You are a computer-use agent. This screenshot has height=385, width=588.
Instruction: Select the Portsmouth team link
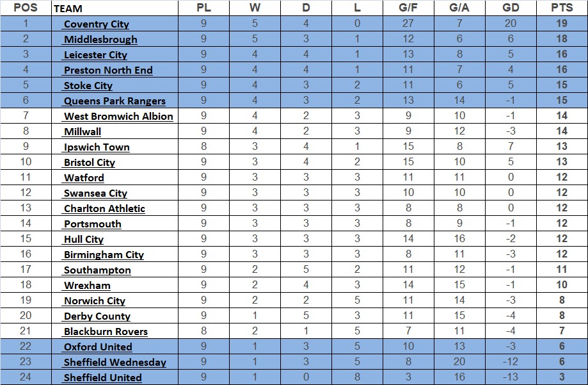[92, 224]
